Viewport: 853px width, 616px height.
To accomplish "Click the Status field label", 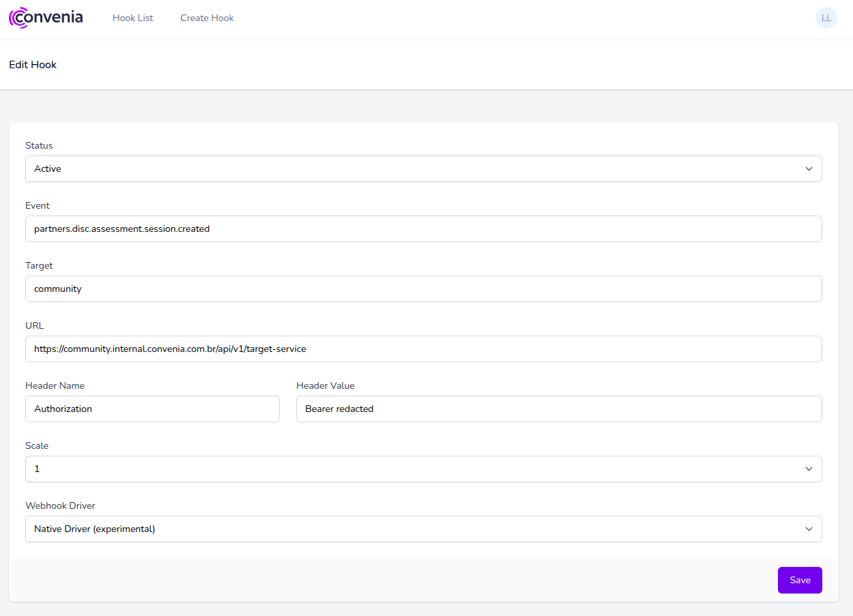I will point(39,145).
